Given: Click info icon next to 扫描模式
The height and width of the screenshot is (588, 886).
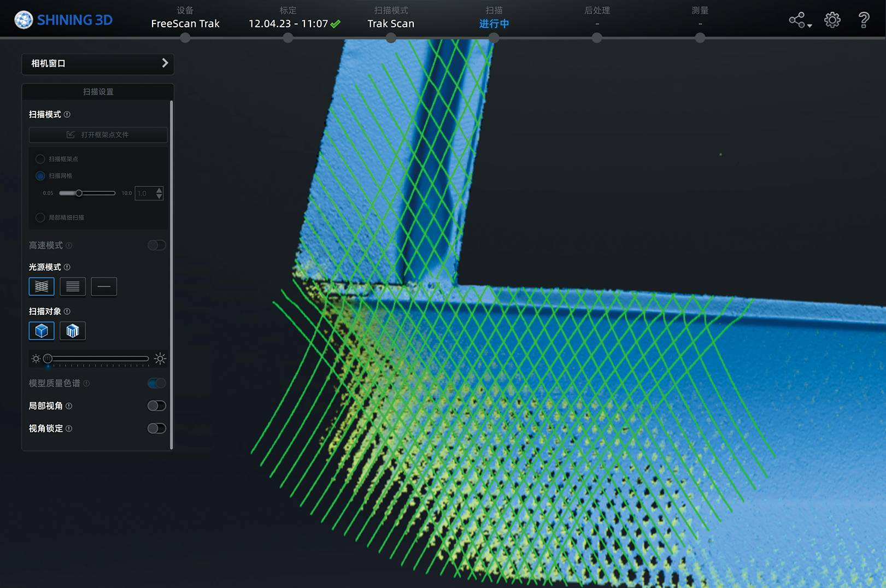Looking at the screenshot, I should click(67, 114).
